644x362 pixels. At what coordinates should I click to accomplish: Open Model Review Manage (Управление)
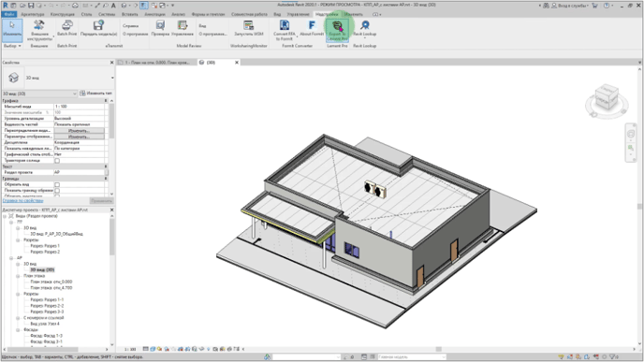point(183,28)
